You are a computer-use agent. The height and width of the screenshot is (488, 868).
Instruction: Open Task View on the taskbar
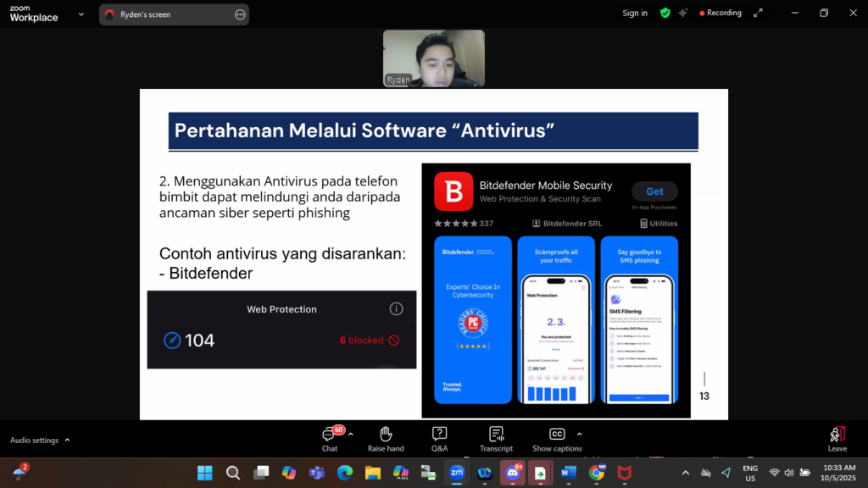261,473
